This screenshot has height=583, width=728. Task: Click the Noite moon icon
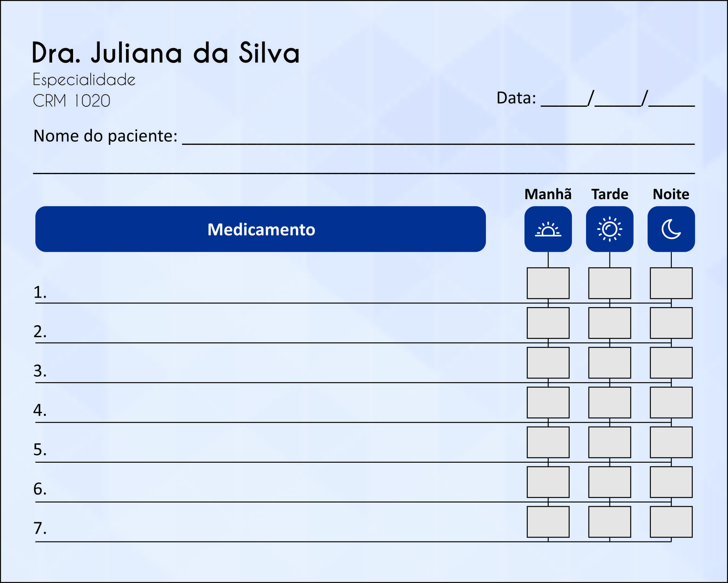[671, 229]
